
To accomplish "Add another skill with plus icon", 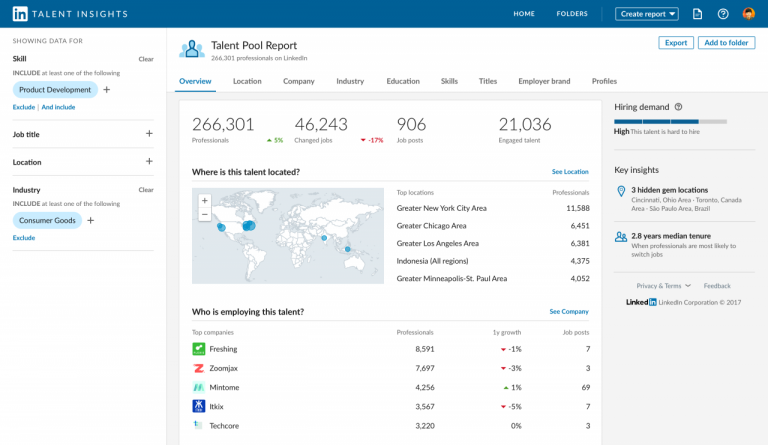I will click(x=107, y=90).
